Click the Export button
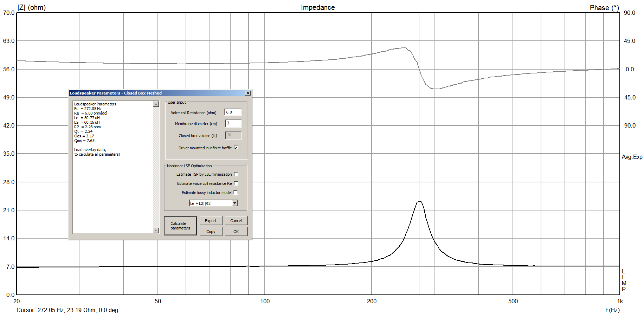Viewport: 644px width, 331px height. [x=211, y=221]
